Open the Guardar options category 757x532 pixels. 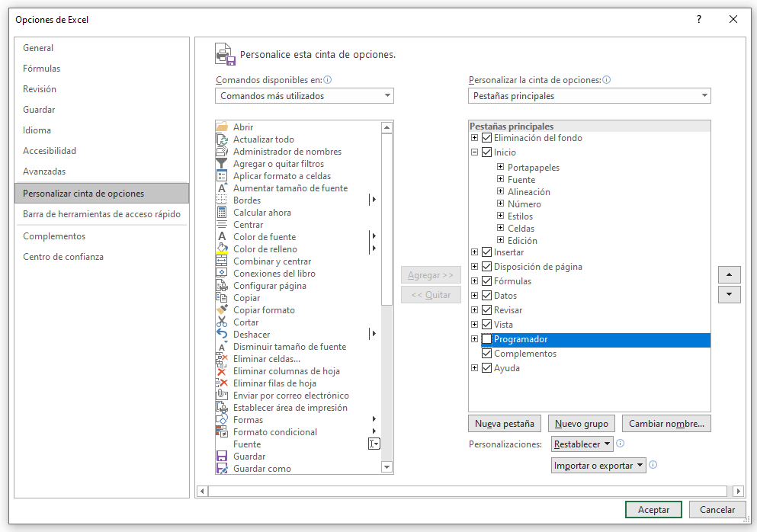tap(101, 110)
